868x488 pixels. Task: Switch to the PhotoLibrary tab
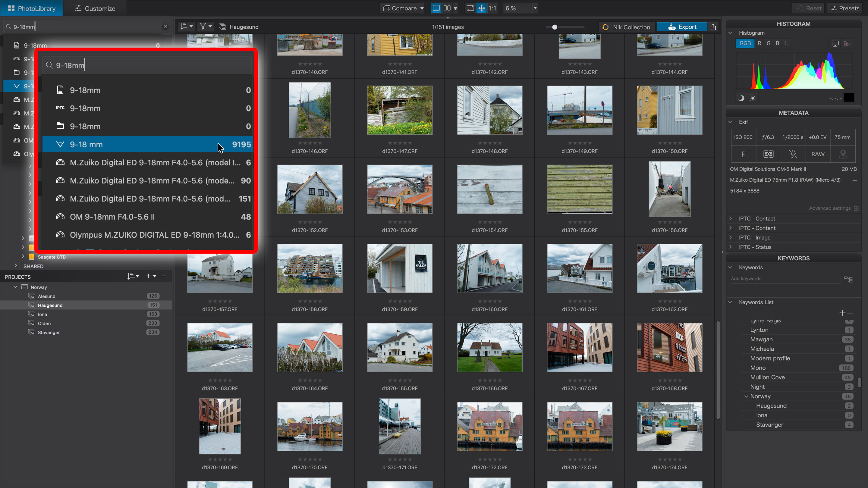click(32, 8)
